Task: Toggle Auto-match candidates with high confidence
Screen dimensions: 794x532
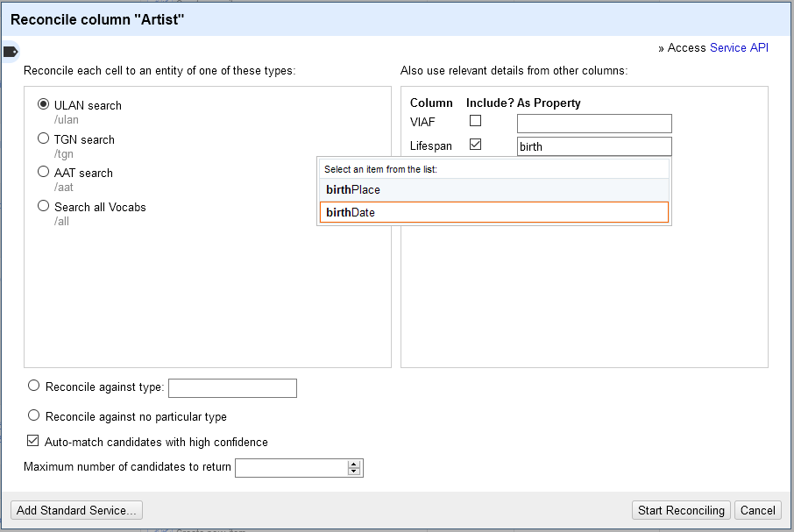Action: [x=33, y=442]
